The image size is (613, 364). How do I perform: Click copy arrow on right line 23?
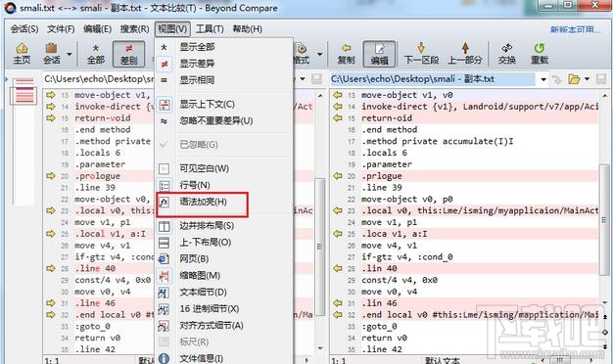(x=338, y=210)
